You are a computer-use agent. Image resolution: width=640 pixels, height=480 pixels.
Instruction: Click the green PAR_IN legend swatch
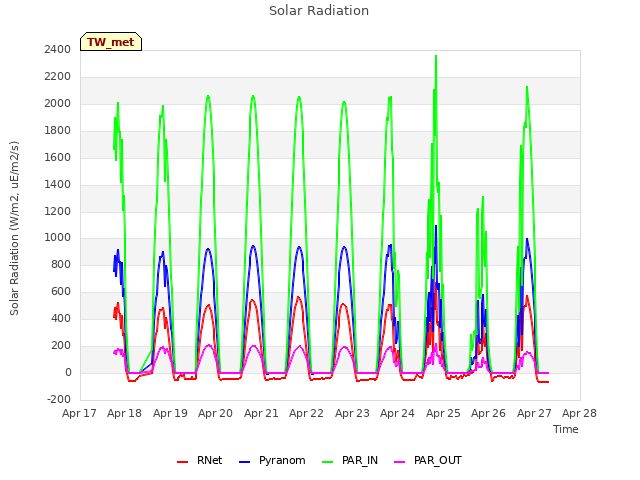328,462
